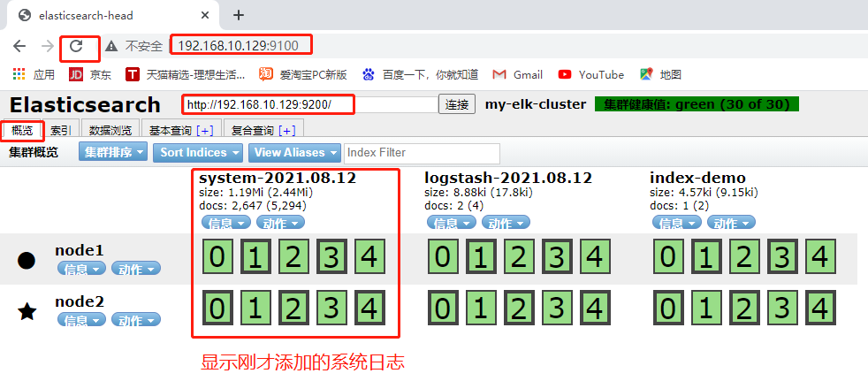Click the browser forward arrow
Viewport: 868px width, 381px height.
click(x=48, y=46)
